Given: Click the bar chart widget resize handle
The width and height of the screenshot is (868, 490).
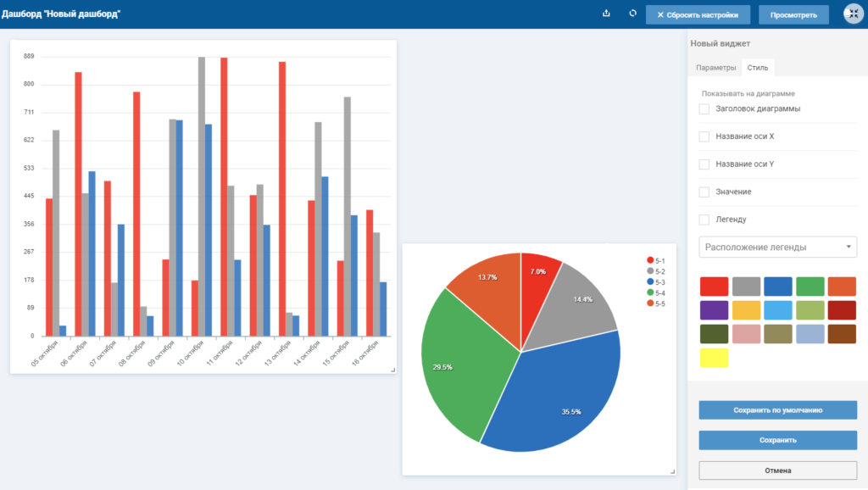Looking at the screenshot, I should [393, 370].
